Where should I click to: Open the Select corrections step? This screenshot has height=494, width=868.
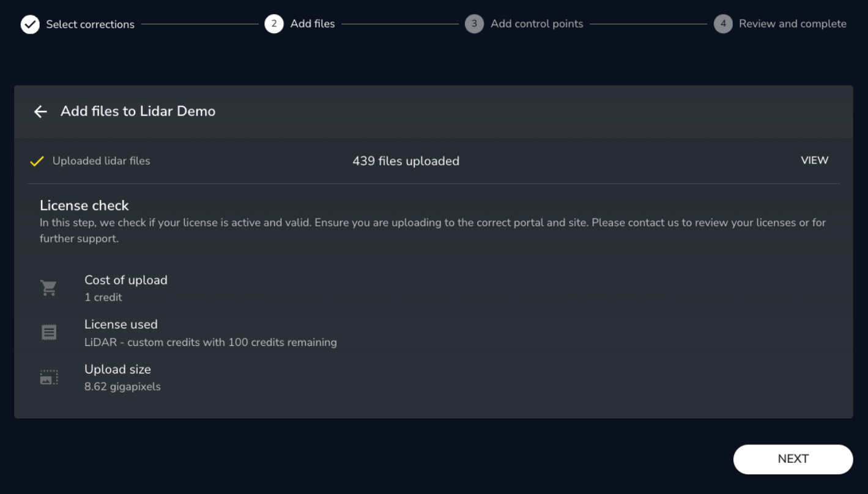pos(91,24)
